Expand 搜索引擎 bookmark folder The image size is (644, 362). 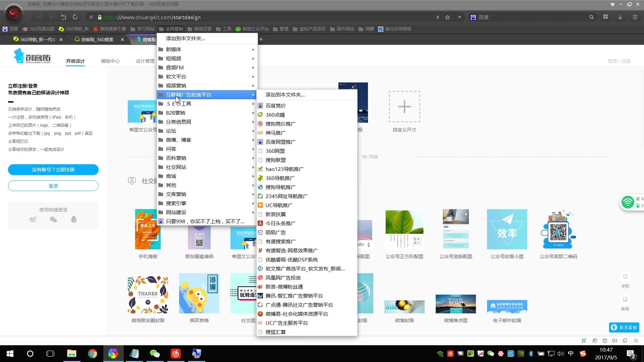[207, 203]
